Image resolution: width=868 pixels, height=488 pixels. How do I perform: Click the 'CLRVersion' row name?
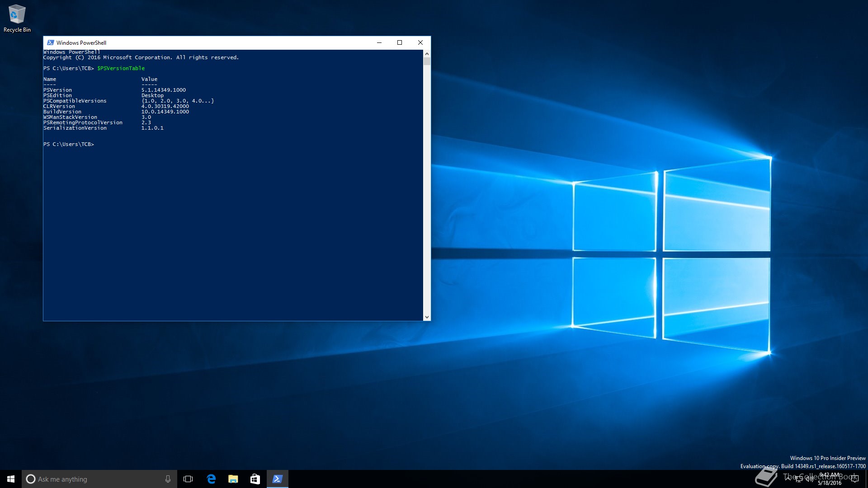pyautogui.click(x=59, y=106)
